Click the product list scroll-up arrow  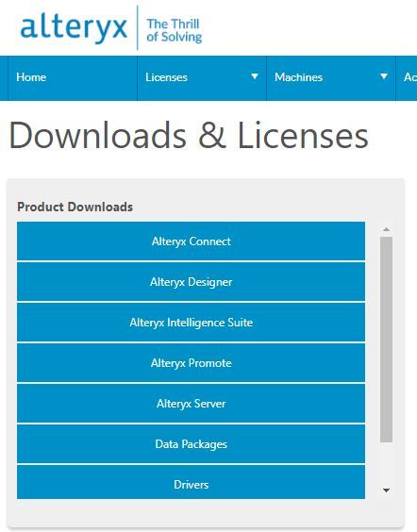click(x=386, y=230)
